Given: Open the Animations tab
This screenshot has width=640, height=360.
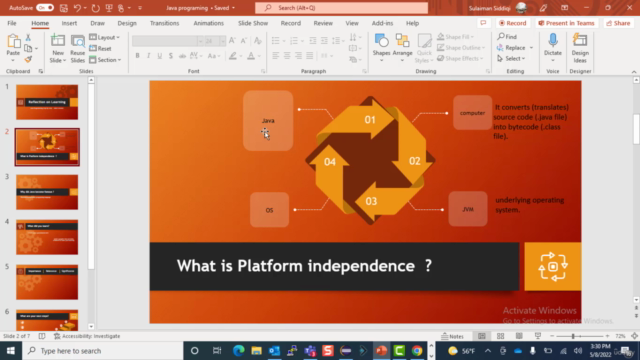Looking at the screenshot, I should pos(209,23).
